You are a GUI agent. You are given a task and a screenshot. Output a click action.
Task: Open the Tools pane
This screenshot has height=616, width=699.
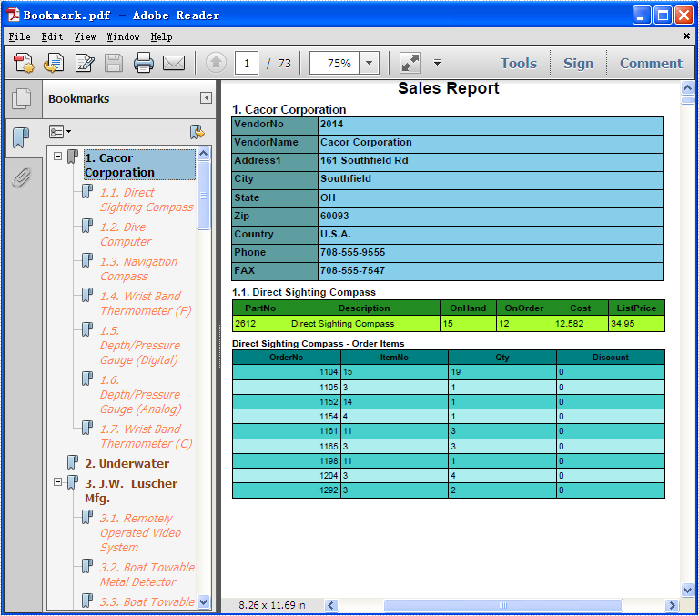point(519,64)
